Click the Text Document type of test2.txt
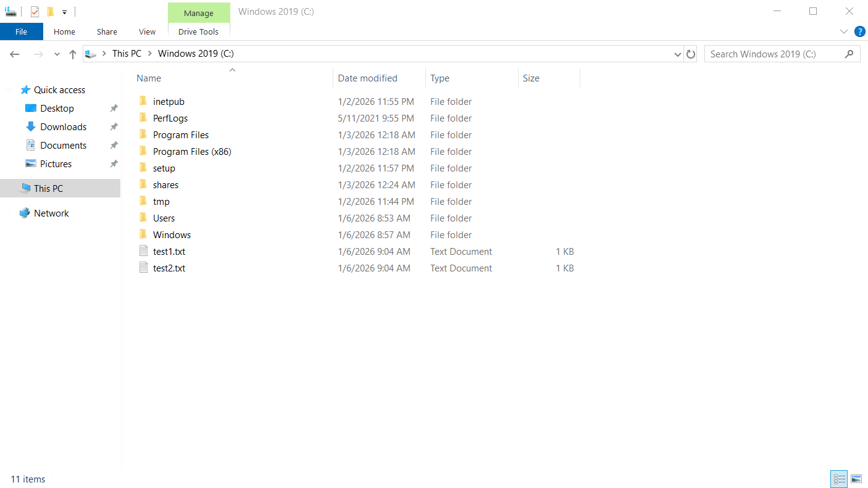The image size is (868, 488). pos(461,268)
